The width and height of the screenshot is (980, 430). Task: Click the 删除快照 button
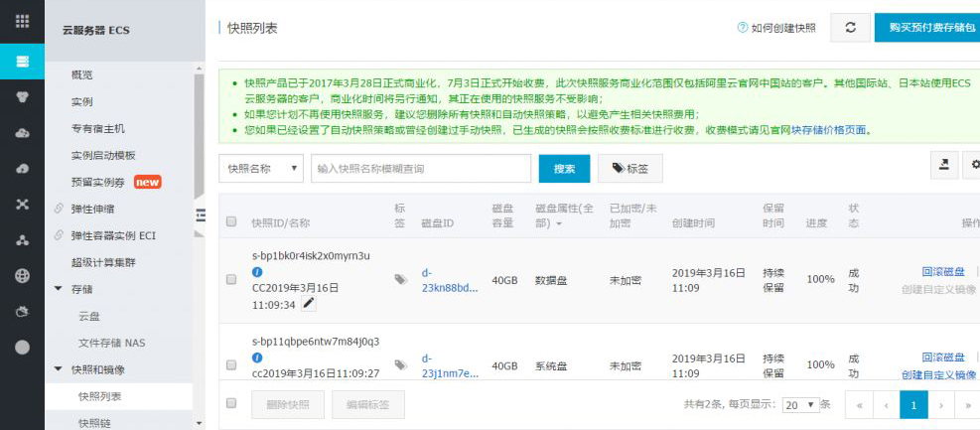click(x=288, y=405)
